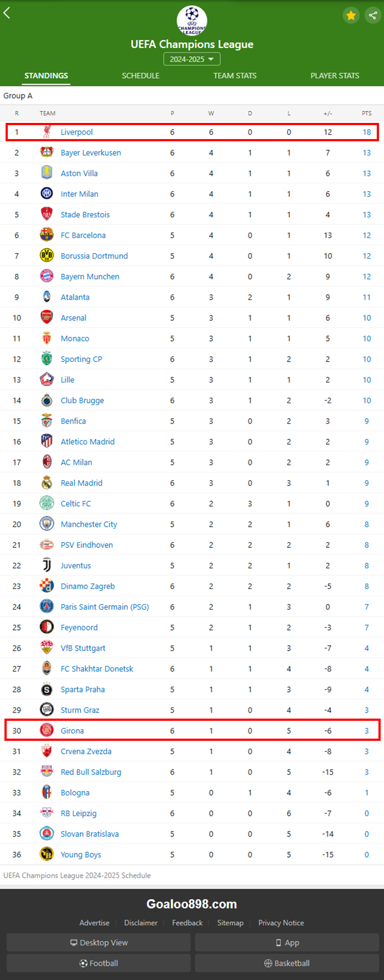Open Paris Saint Germain (PSG) team link

105,607
